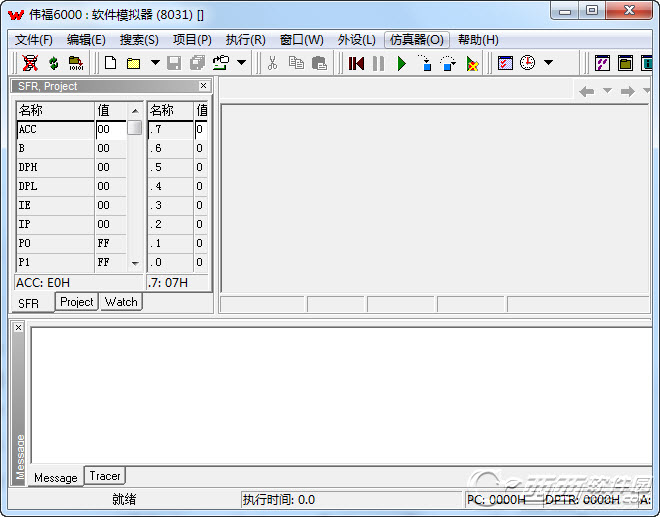The width and height of the screenshot is (660, 517).
Task: Click the Save floppy disk icon
Action: pos(174,63)
